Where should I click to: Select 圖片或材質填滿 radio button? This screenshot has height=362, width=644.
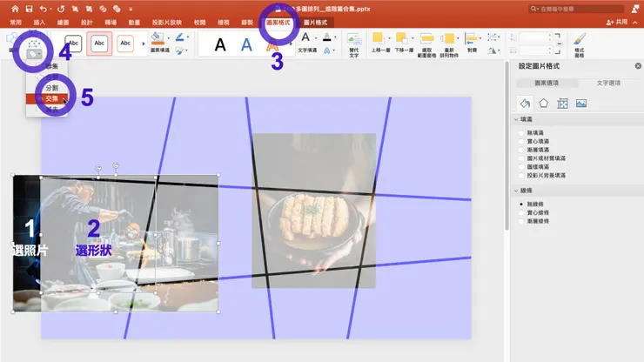(521, 158)
